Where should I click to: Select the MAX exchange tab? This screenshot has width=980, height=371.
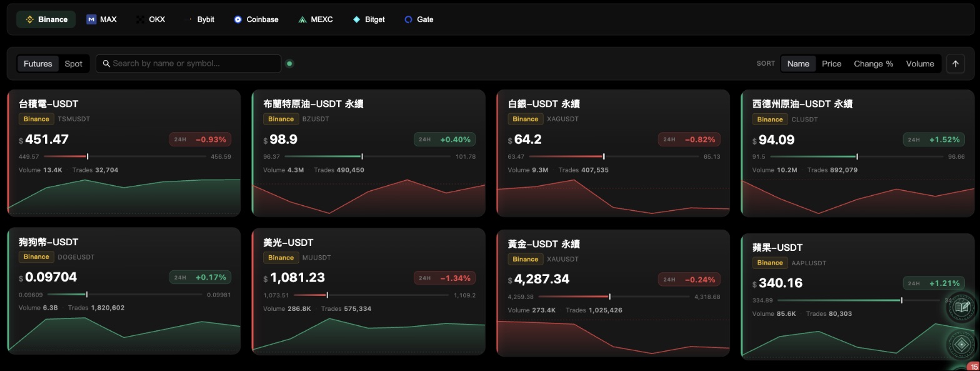pos(101,19)
